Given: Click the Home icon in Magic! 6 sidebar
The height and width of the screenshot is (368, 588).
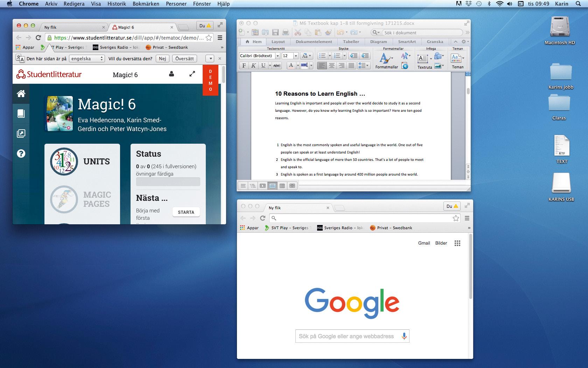Looking at the screenshot, I should pos(21,94).
